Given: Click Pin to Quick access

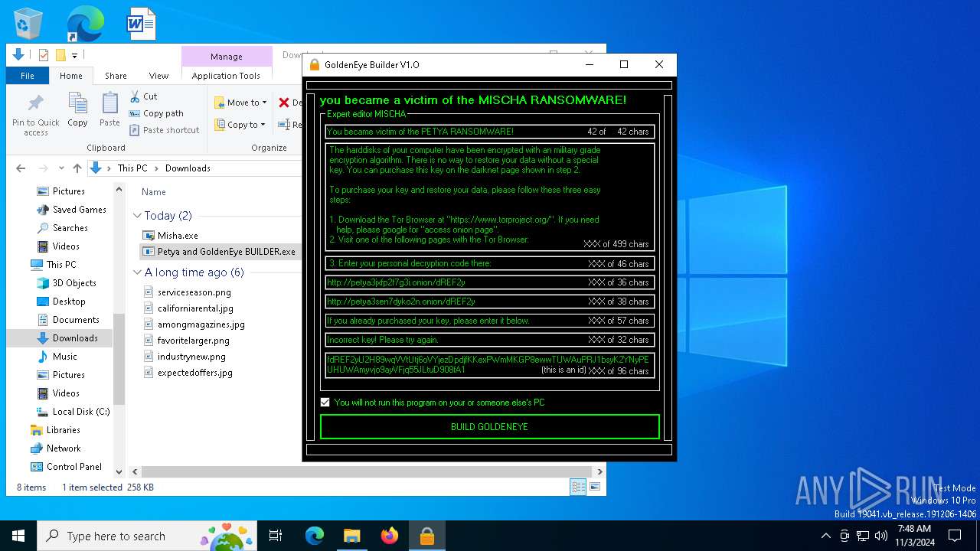Looking at the screenshot, I should [x=36, y=115].
